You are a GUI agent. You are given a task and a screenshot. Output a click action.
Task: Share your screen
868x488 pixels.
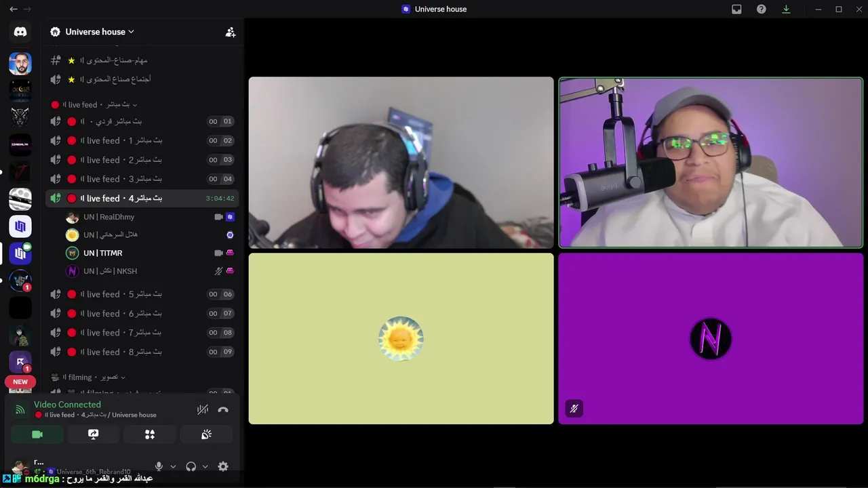point(94,434)
